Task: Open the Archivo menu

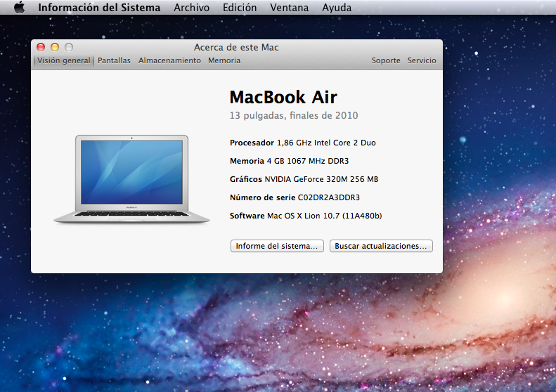Action: [191, 8]
